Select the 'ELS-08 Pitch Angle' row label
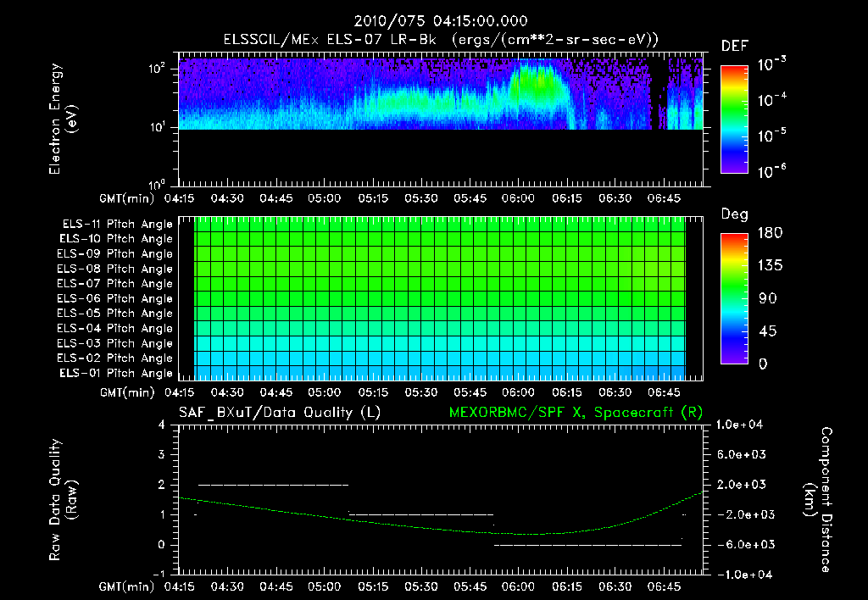The height and width of the screenshot is (600, 868). (x=115, y=269)
